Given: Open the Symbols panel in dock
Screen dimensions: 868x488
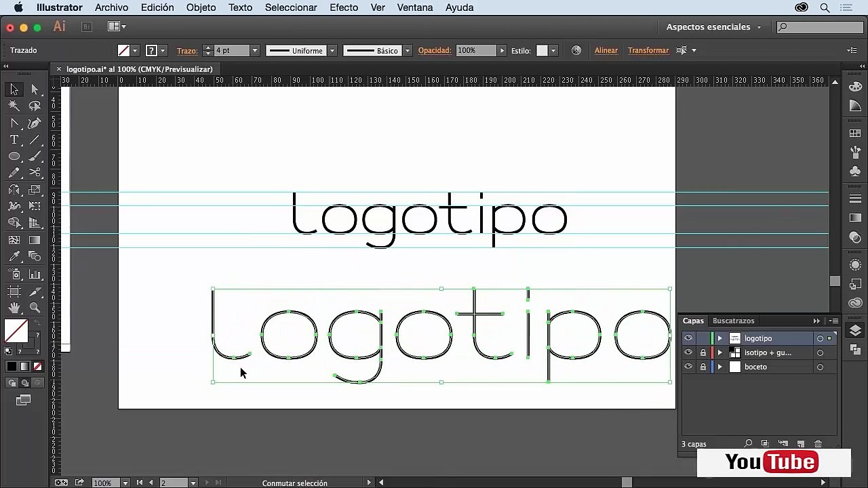Looking at the screenshot, I should [x=855, y=171].
